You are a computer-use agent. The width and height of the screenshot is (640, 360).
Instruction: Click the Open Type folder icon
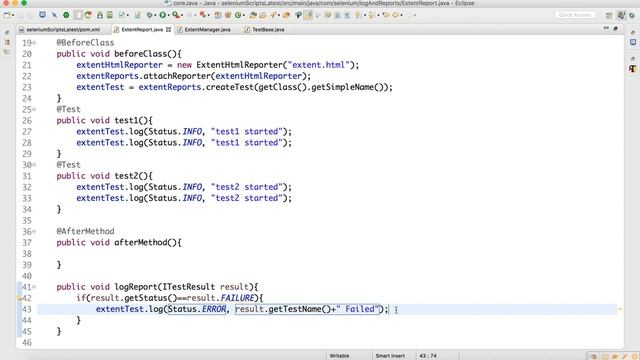click(x=253, y=15)
